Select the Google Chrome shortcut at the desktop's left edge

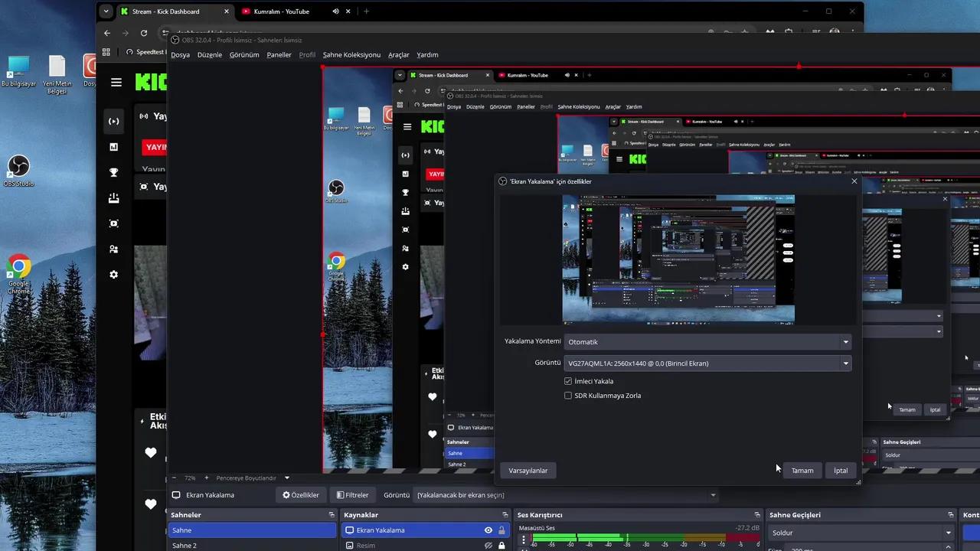point(18,275)
